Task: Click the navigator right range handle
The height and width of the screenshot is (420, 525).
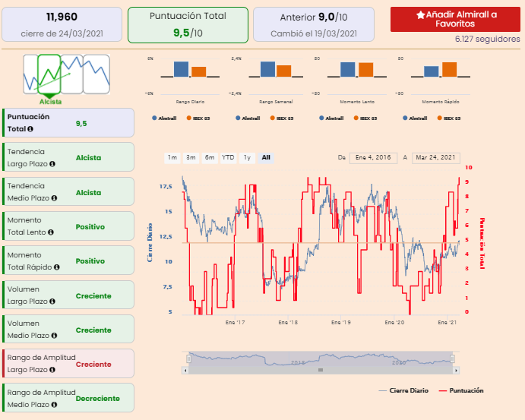Action: (x=453, y=358)
